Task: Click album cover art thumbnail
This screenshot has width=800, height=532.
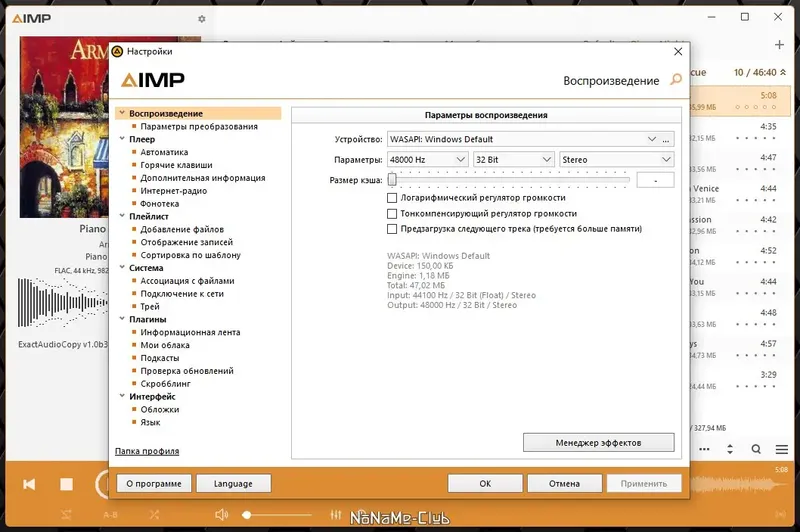Action: point(64,127)
